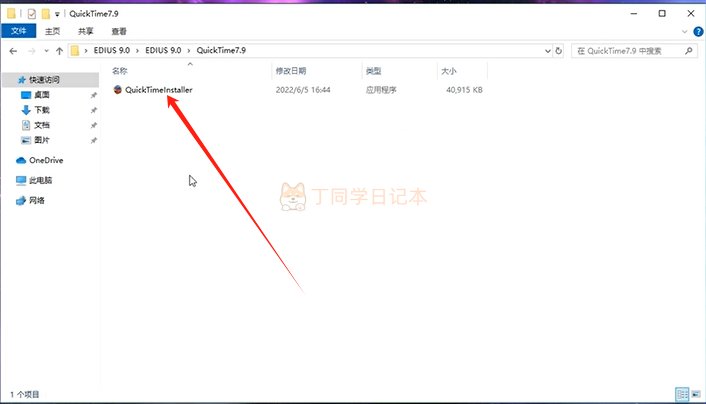
Task: Open 桌面 in the navigation pane
Action: [42, 95]
